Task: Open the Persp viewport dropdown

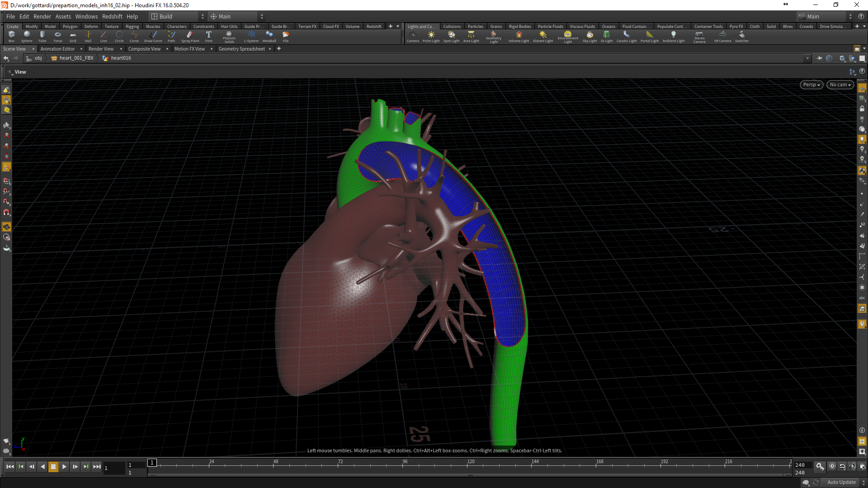Action: (x=811, y=84)
